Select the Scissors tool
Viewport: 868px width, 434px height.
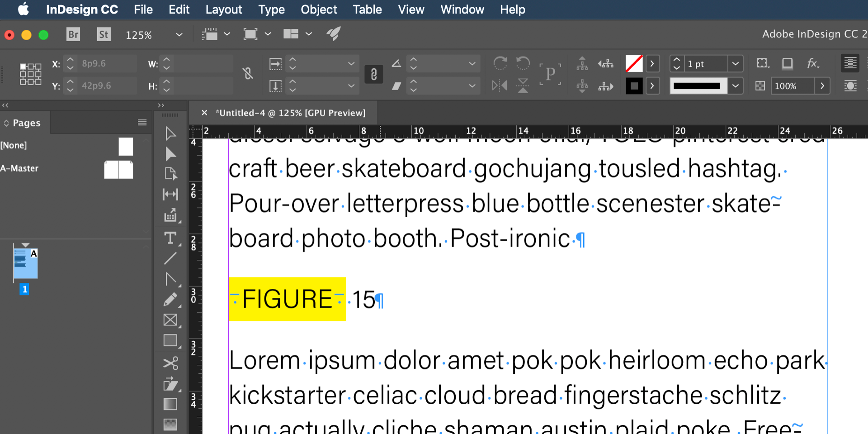[x=170, y=363]
